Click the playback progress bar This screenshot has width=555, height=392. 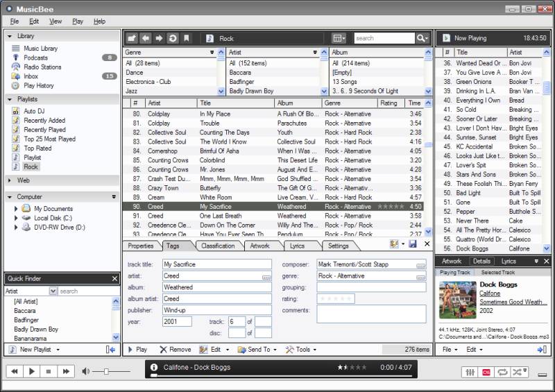pos(282,375)
